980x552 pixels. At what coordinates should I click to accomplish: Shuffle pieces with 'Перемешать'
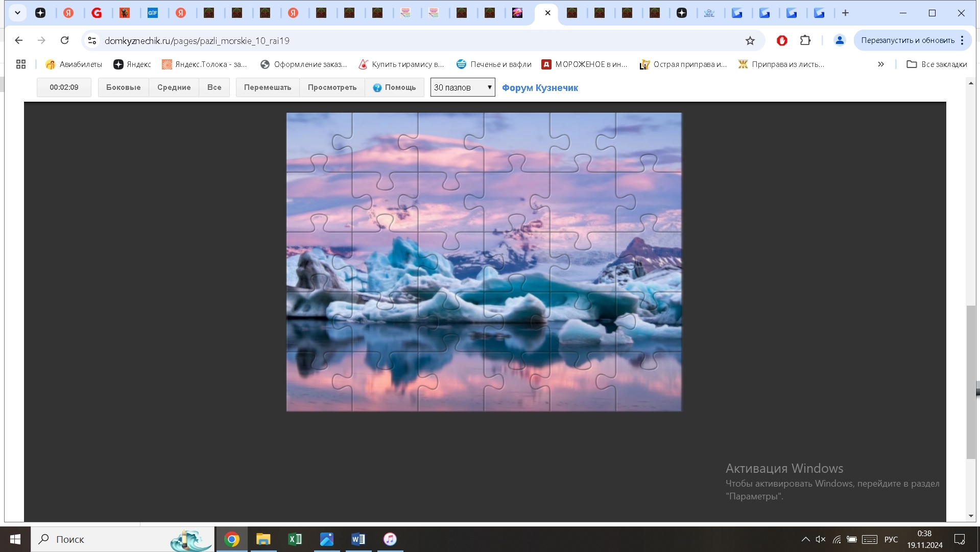268,87
